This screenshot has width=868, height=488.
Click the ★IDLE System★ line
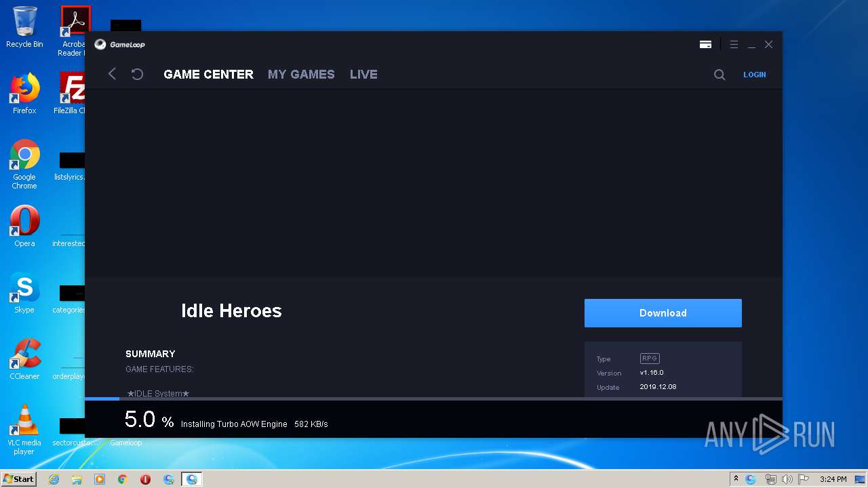[x=158, y=393]
